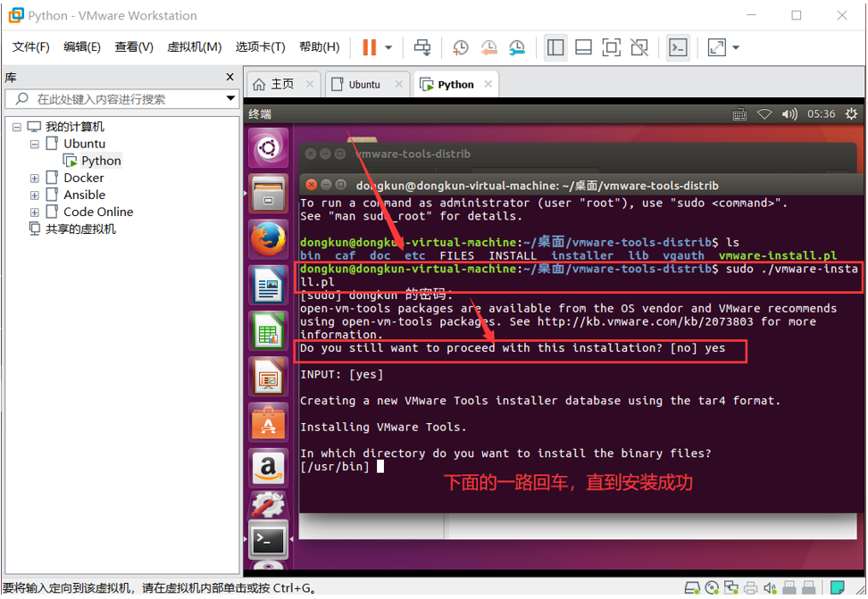Click the green message log icon in status bar
868x599 pixels.
[838, 587]
